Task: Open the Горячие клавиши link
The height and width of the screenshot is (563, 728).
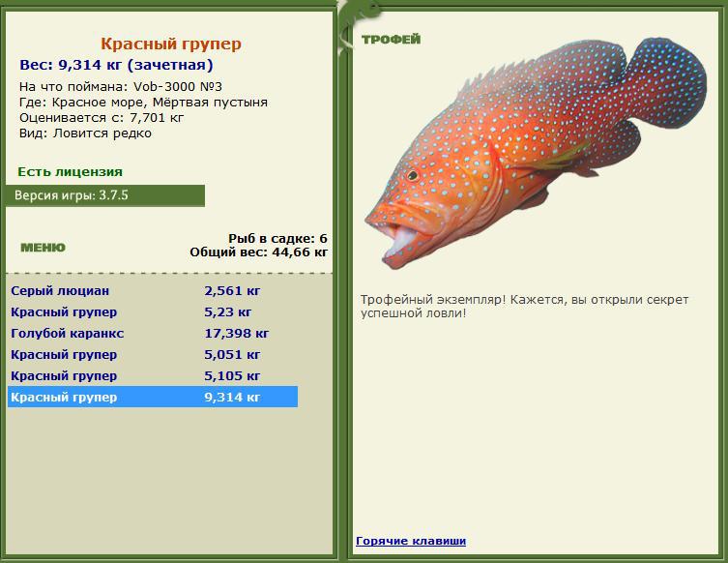Action: coord(411,541)
